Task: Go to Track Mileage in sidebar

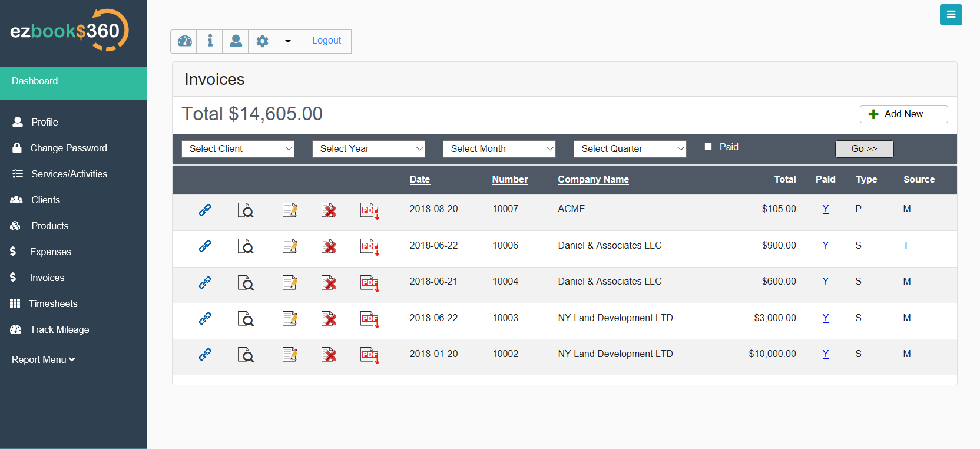Action: coord(59,329)
